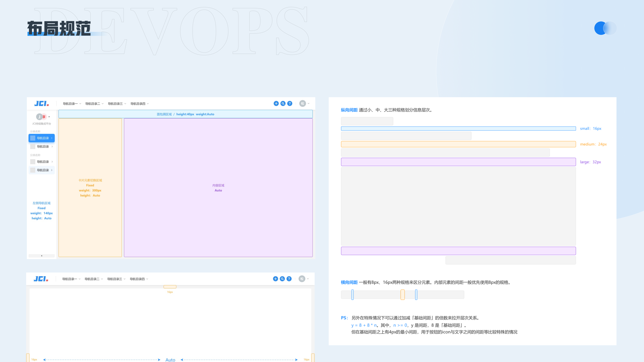The width and height of the screenshot is (644, 362).
Task: Click the blue plus icon in upper mockup header
Action: (x=276, y=103)
